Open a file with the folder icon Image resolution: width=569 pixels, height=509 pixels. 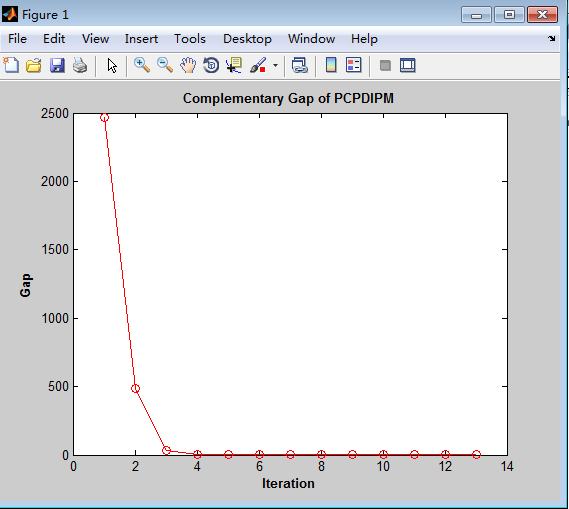(x=34, y=66)
